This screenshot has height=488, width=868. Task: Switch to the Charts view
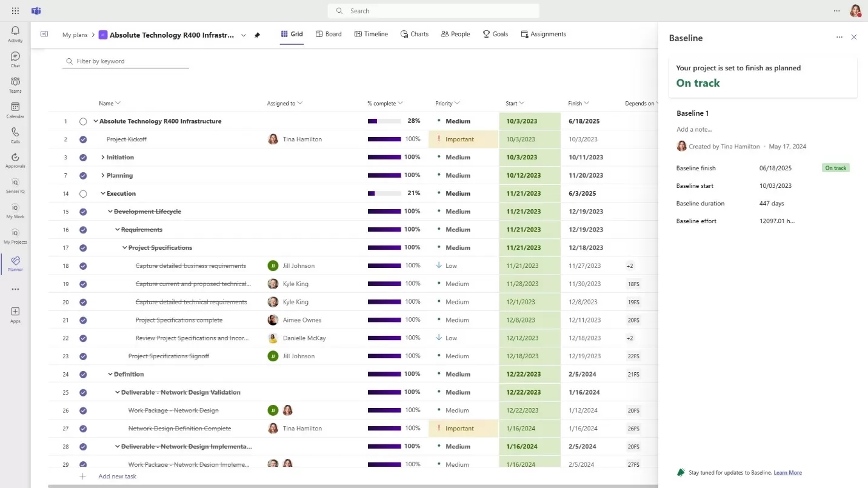coord(415,34)
